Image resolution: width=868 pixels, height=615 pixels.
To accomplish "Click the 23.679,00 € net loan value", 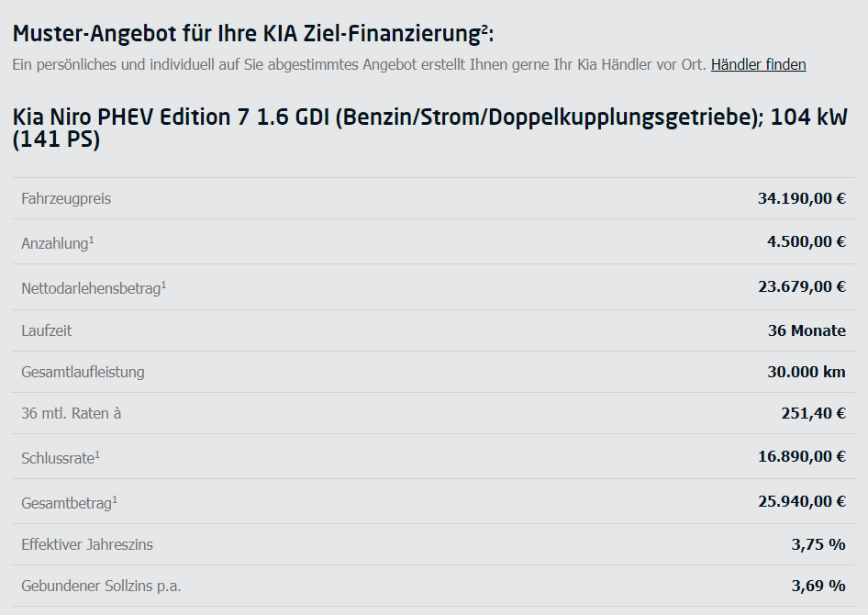I will [802, 286].
